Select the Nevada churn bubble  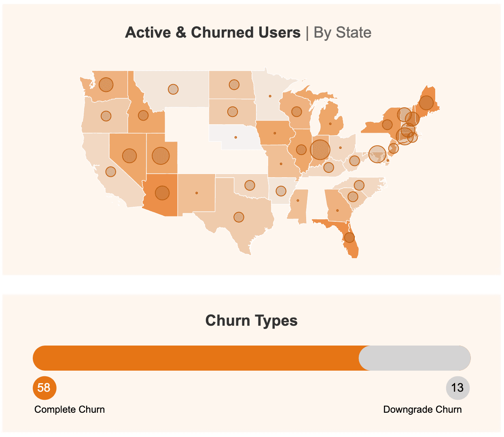pos(129,156)
